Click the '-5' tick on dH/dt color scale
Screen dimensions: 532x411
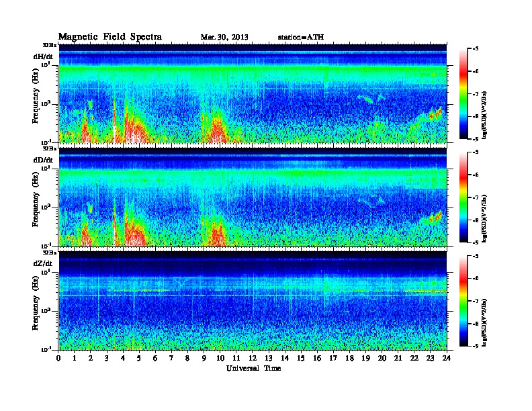476,49
